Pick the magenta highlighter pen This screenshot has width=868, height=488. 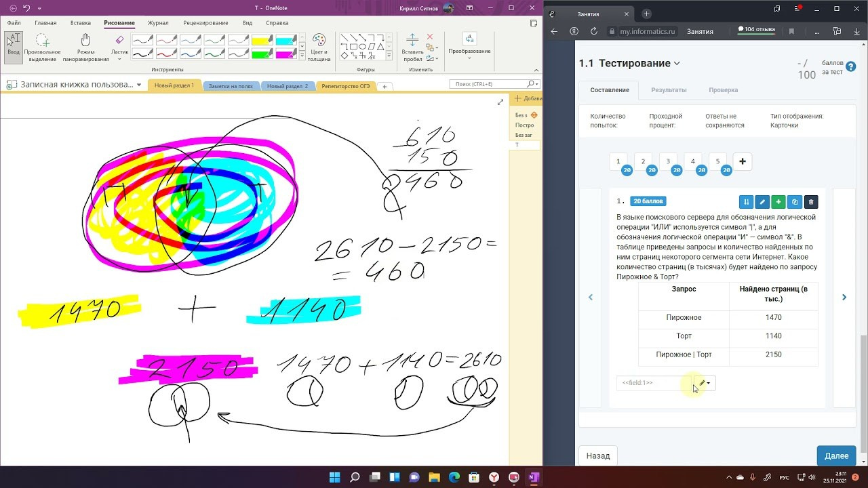click(285, 53)
